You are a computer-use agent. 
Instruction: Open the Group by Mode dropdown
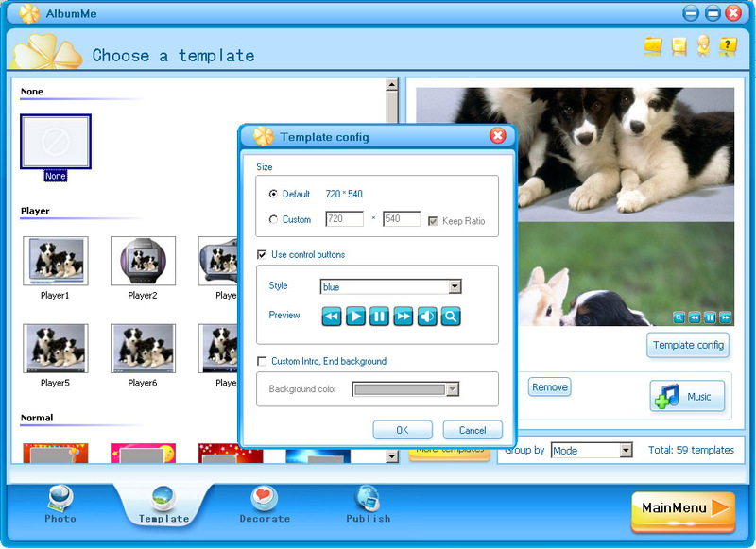tap(592, 450)
